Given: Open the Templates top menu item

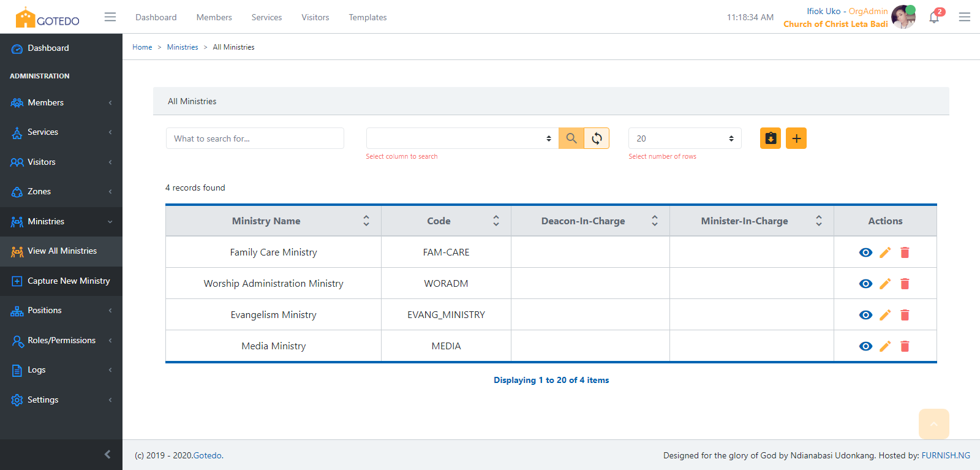Looking at the screenshot, I should [367, 17].
